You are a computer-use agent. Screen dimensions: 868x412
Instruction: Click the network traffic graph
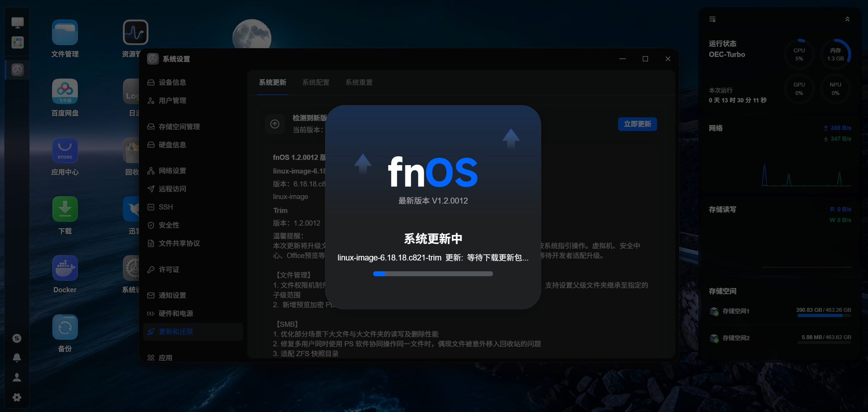806,175
